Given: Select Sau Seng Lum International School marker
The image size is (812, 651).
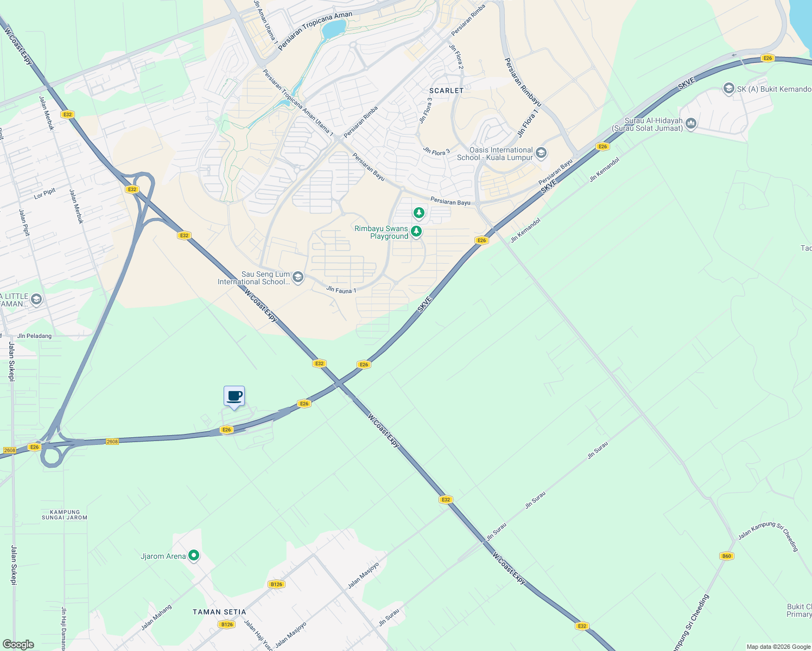Looking at the screenshot, I should tap(297, 278).
